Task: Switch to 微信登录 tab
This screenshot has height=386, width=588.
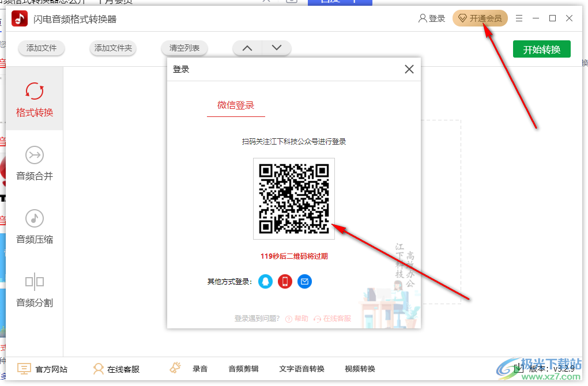Action: (236, 105)
